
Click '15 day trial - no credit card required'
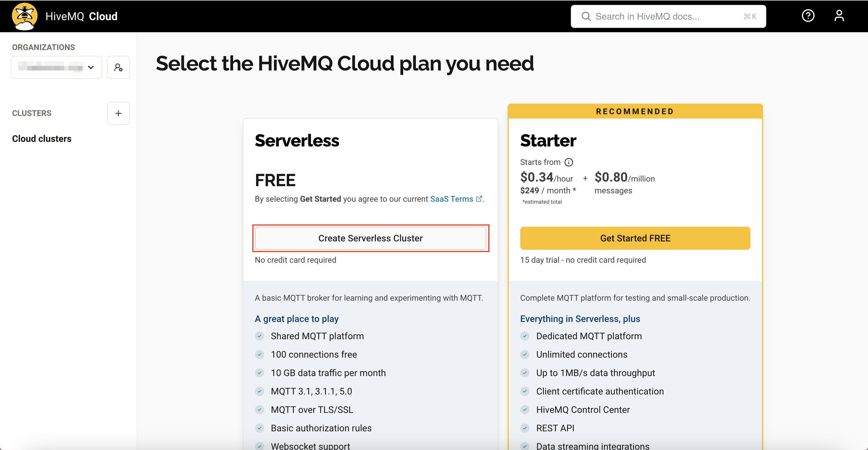(583, 260)
